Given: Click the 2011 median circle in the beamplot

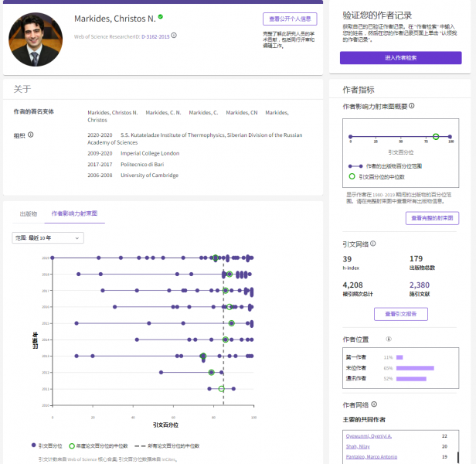Looking at the screenshot, I should (222, 388).
